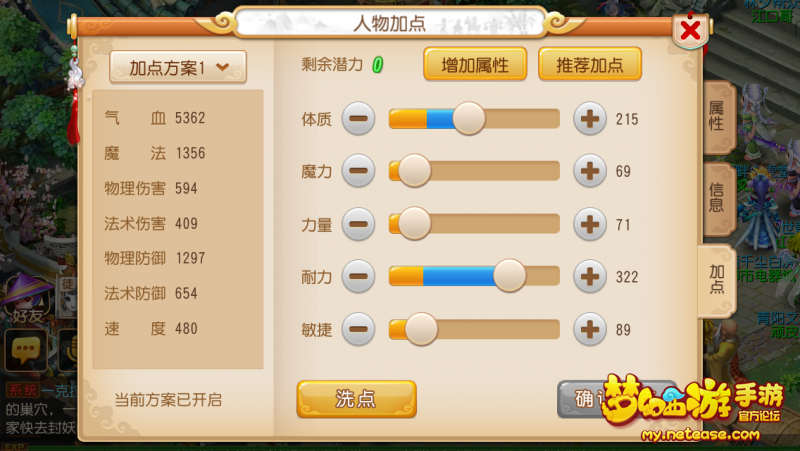
Task: Tap the minus button beside 魔力
Action: tap(358, 170)
